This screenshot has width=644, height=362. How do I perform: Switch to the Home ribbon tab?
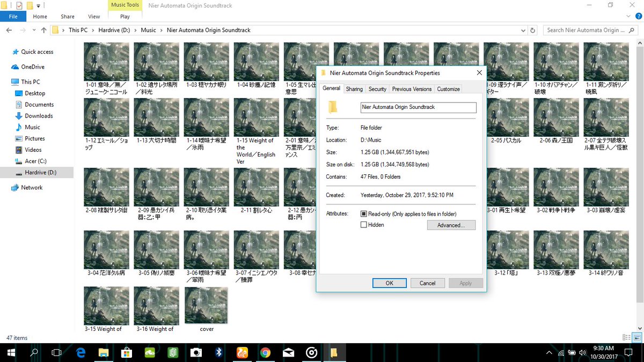40,17
